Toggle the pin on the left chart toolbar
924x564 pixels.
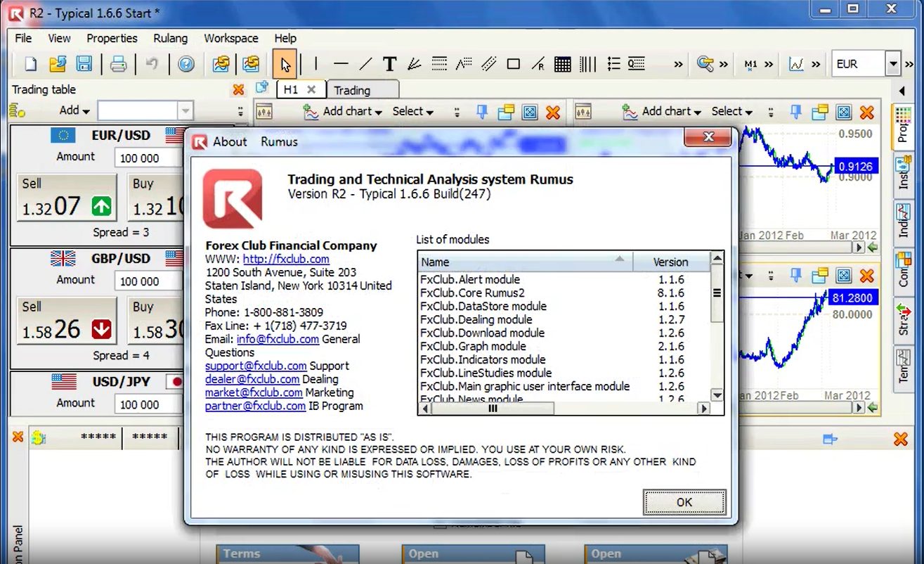pyautogui.click(x=481, y=112)
